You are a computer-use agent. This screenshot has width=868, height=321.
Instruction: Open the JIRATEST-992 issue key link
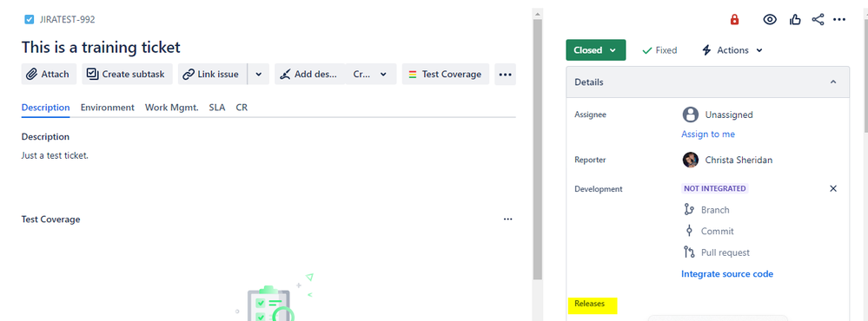click(68, 19)
